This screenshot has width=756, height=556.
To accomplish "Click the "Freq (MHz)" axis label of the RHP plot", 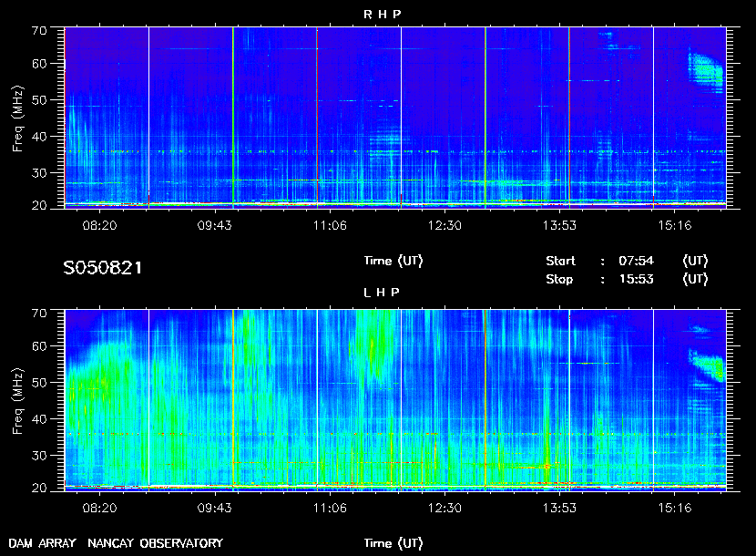I will pyautogui.click(x=18, y=118).
